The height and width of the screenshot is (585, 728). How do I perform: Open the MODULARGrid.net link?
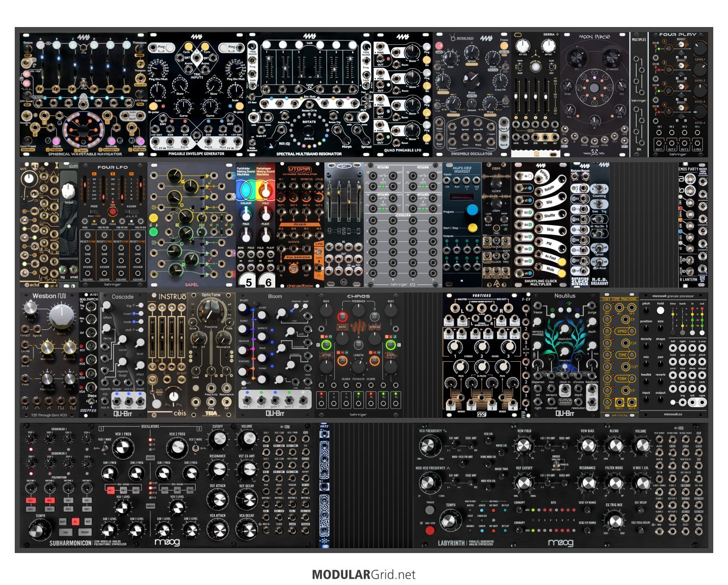point(364,575)
